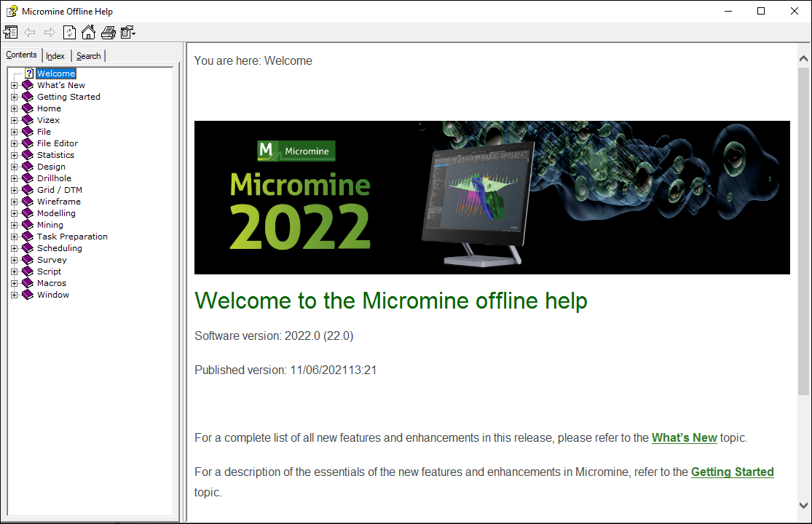Open the Getting Started link
Viewport: 812px width, 524px height.
tap(732, 472)
